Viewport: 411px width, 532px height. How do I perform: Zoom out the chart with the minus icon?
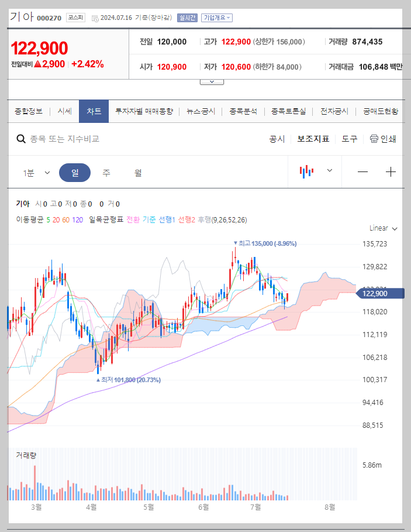coord(362,171)
